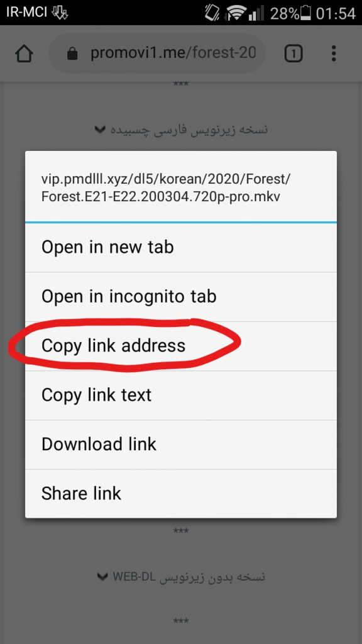Viewport: 362px width, 644px height.
Task: Open site info via padlock icon
Action: [x=72, y=53]
